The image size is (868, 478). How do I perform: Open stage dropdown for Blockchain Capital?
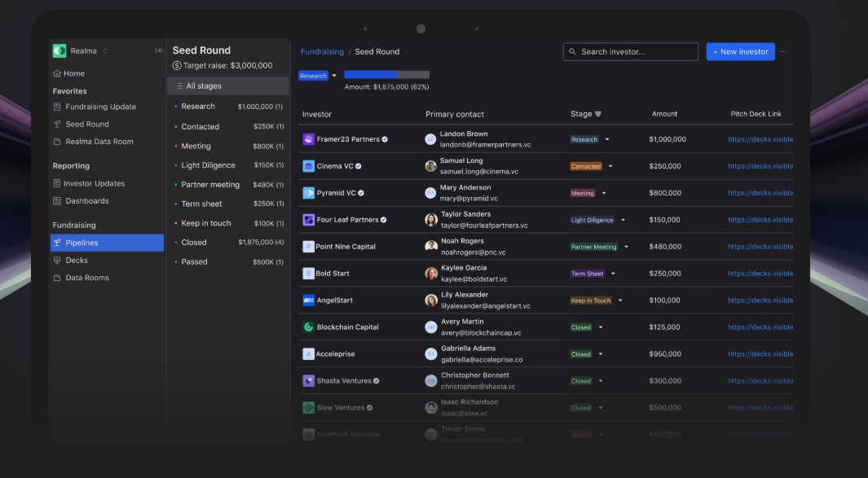pyautogui.click(x=601, y=327)
